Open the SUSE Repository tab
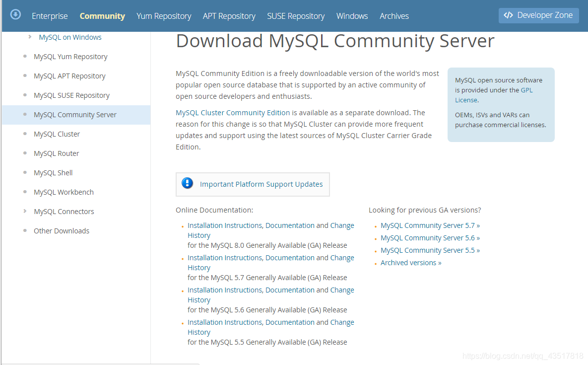This screenshot has width=588, height=365. [296, 16]
